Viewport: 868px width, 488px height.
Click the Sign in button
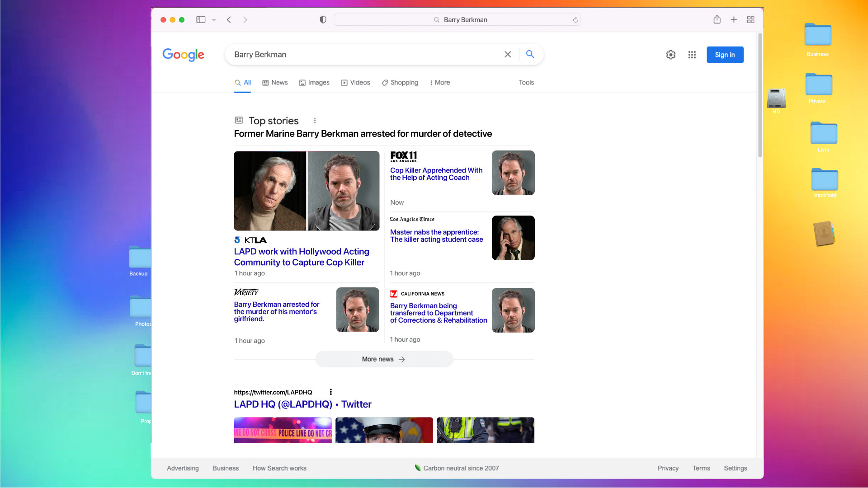click(x=725, y=55)
